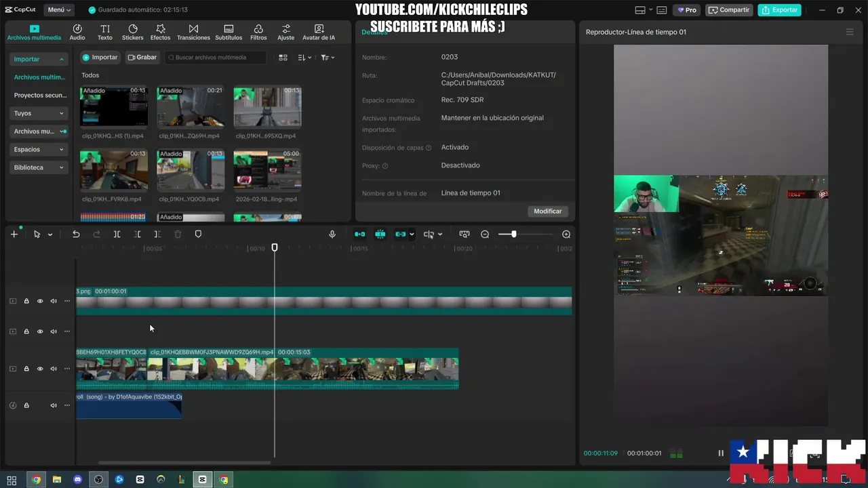Switch the media list to grid view
868x488 pixels.
point(283,58)
